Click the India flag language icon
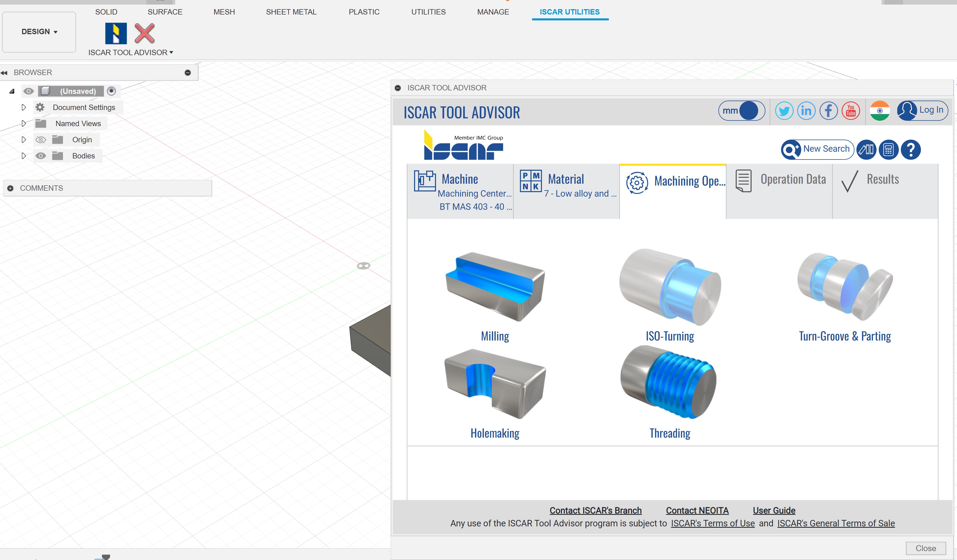 coord(880,111)
